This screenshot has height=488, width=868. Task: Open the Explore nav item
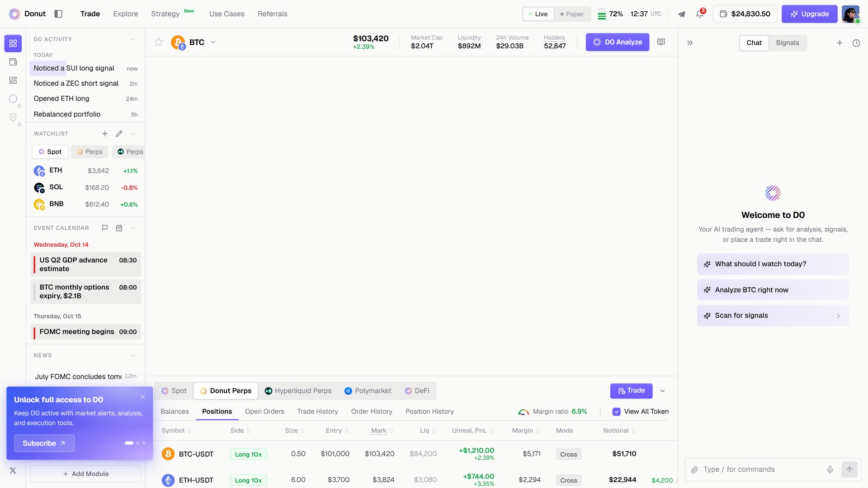(126, 14)
